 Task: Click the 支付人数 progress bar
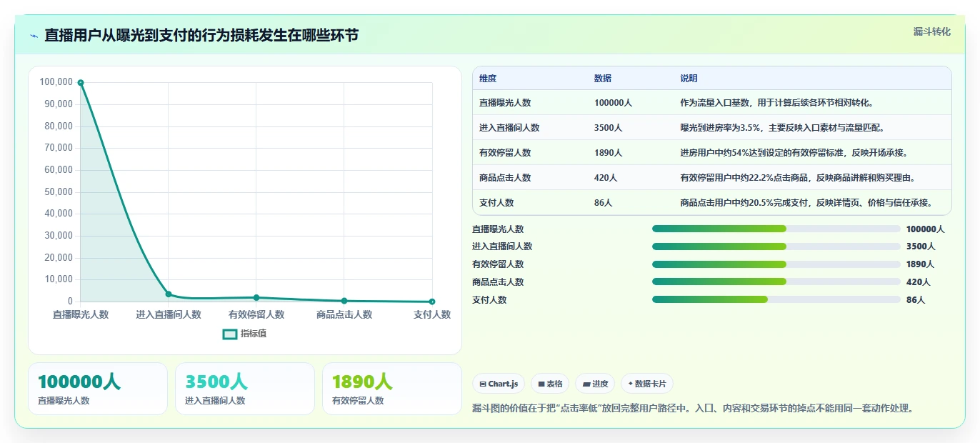coord(776,299)
